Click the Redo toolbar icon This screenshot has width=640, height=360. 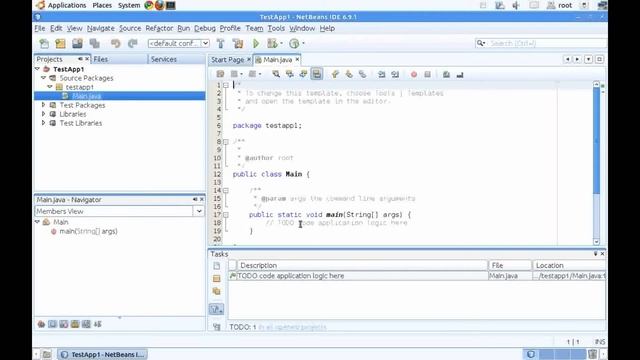tap(133, 43)
